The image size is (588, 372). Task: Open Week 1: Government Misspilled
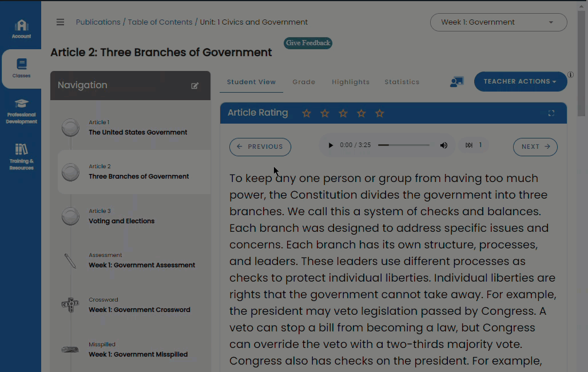138,354
